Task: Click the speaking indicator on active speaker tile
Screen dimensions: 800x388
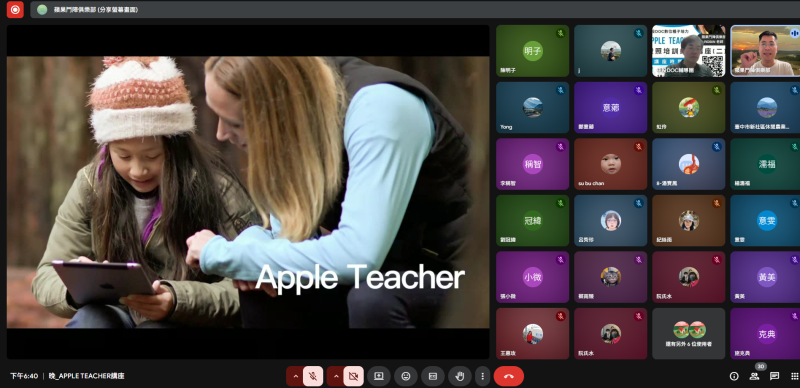Action: point(794,33)
